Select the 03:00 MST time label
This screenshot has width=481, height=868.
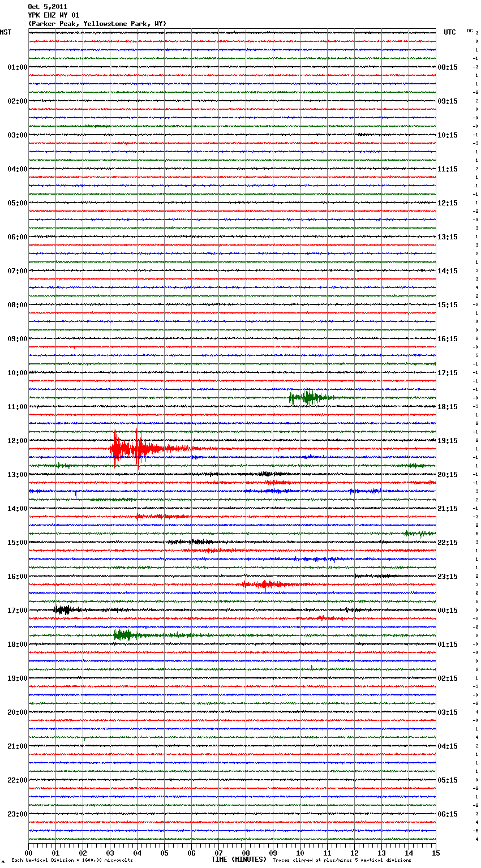click(x=18, y=135)
